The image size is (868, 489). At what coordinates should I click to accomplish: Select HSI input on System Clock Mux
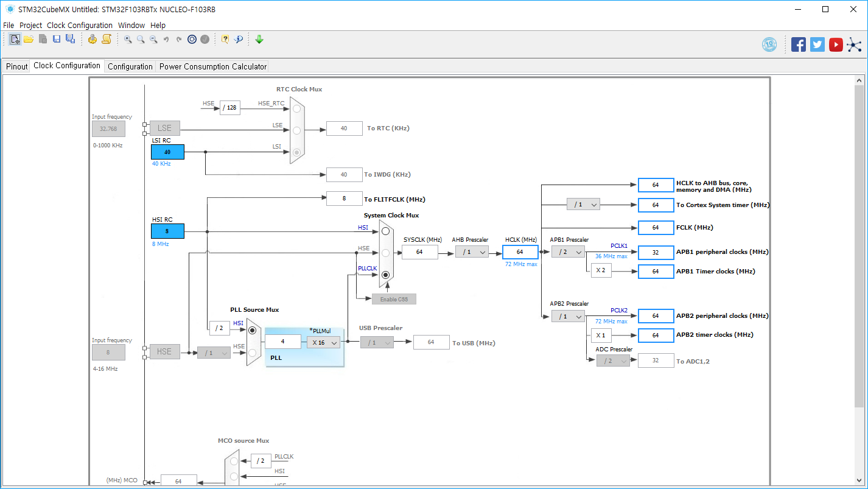(385, 231)
